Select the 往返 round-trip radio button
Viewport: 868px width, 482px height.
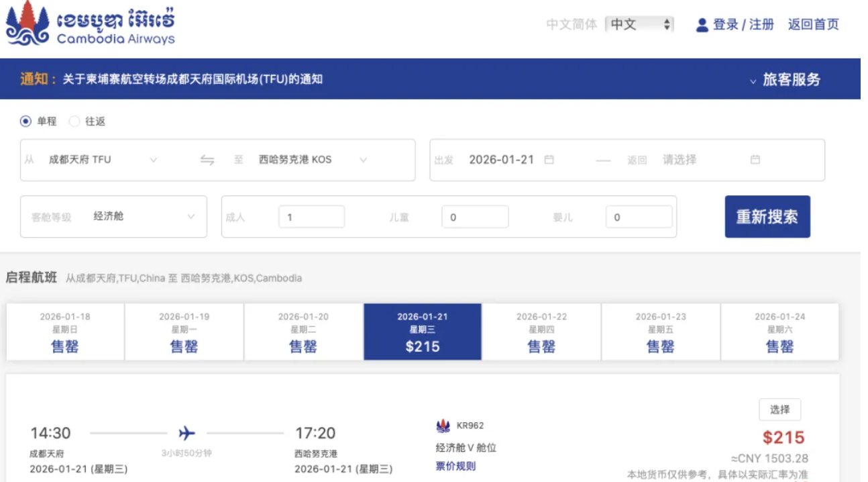click(74, 122)
